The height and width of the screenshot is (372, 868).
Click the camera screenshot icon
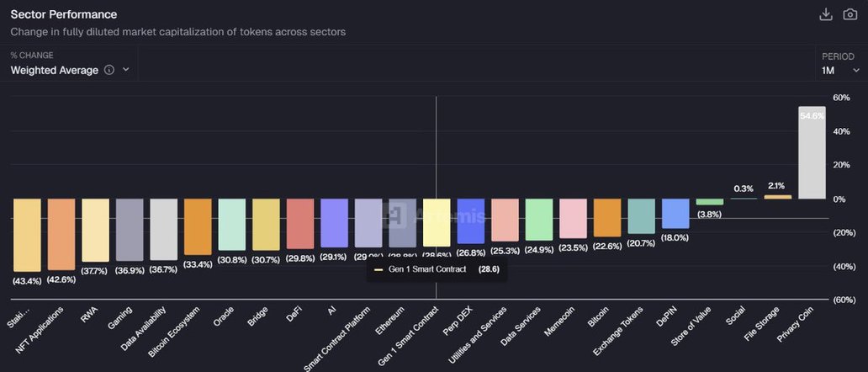tap(850, 14)
